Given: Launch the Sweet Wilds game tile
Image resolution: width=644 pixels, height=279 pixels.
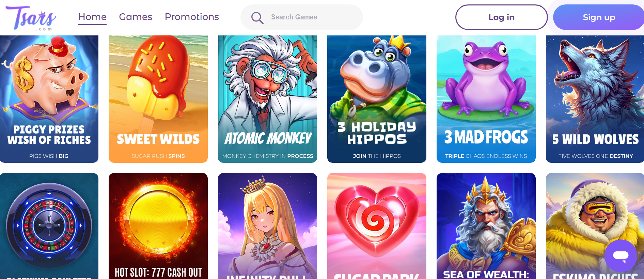Looking at the screenshot, I should point(158,99).
